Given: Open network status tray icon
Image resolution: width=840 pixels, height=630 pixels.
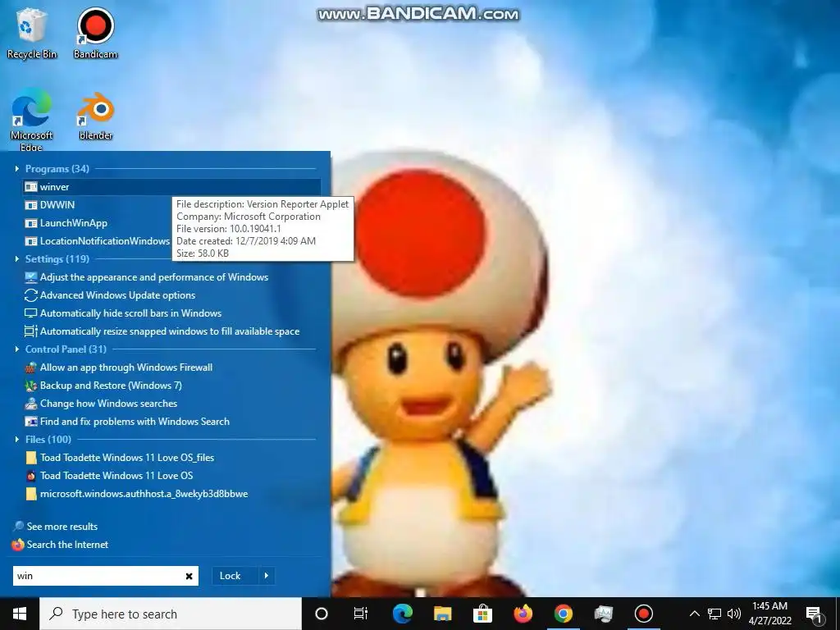Looking at the screenshot, I should pyautogui.click(x=714, y=614).
